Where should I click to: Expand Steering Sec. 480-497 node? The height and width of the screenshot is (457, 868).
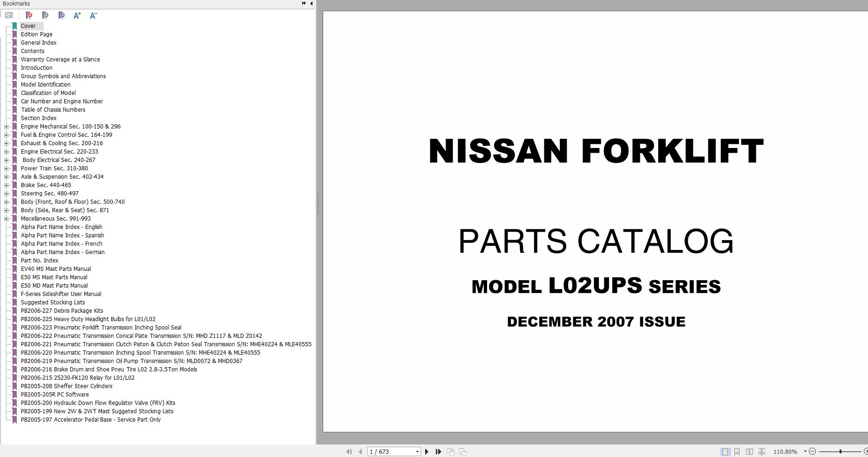point(7,194)
